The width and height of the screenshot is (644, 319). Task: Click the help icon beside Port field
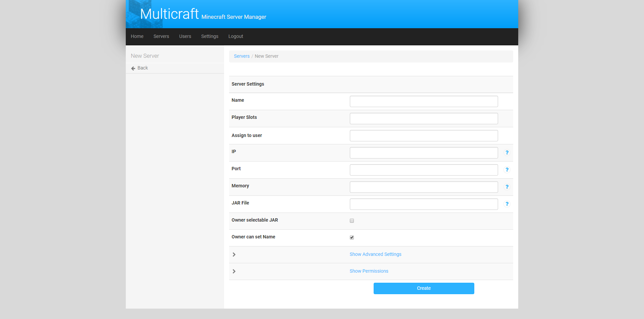click(x=507, y=170)
